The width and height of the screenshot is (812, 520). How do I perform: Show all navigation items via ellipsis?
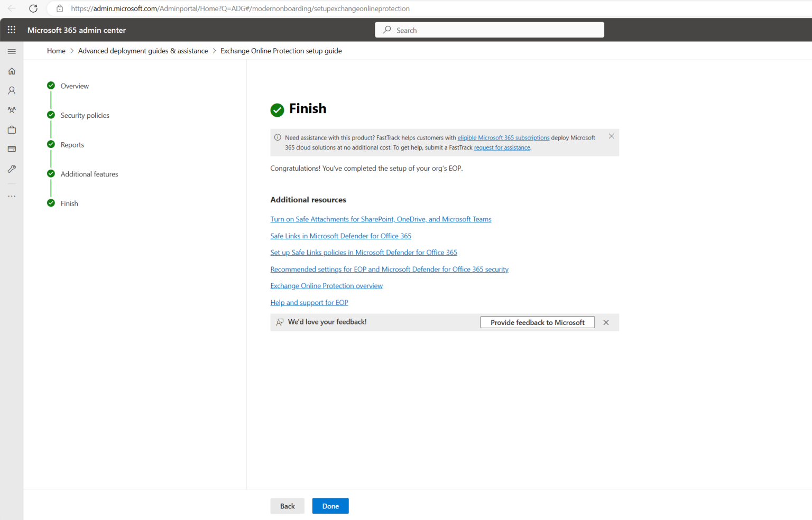click(x=12, y=196)
